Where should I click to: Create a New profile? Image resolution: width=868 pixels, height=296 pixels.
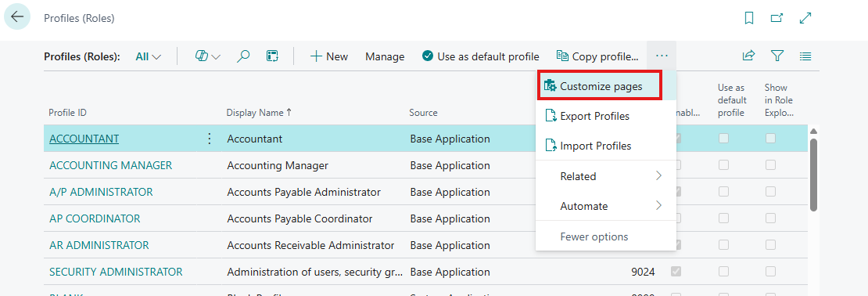pyautogui.click(x=328, y=56)
